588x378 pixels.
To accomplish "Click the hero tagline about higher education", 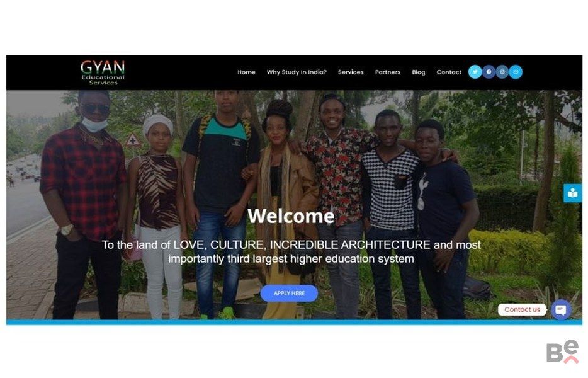I will pyautogui.click(x=291, y=252).
